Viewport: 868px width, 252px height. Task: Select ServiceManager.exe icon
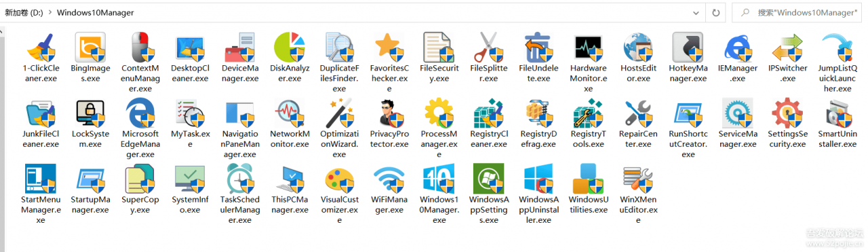click(x=738, y=113)
